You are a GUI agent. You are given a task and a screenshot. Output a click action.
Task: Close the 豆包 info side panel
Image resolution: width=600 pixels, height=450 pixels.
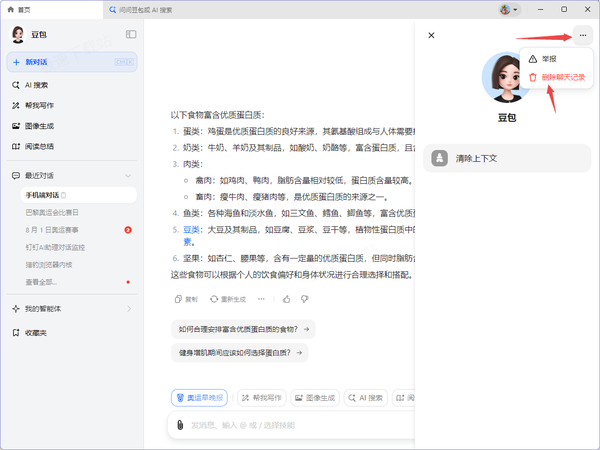coord(431,35)
